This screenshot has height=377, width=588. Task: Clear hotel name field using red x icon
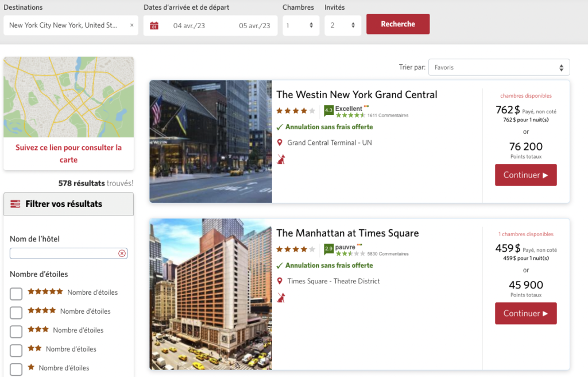(x=122, y=253)
